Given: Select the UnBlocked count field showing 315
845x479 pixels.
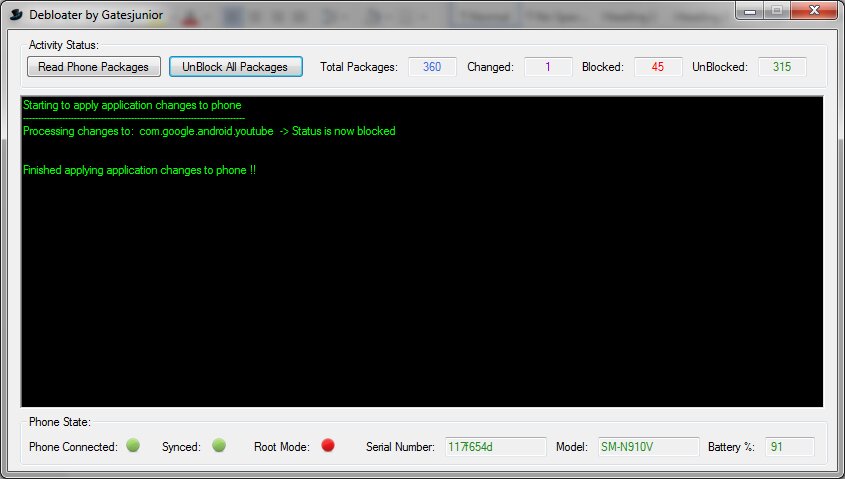Looking at the screenshot, I should tap(782, 67).
